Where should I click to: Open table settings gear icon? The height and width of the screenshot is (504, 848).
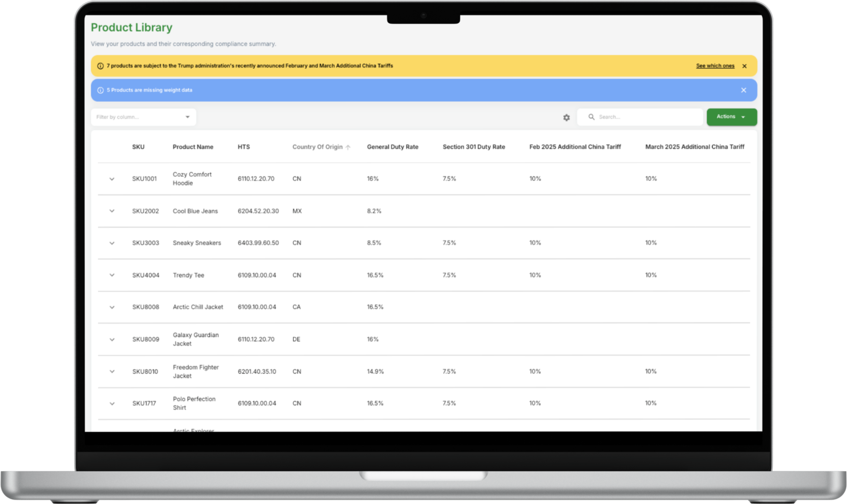pos(566,118)
